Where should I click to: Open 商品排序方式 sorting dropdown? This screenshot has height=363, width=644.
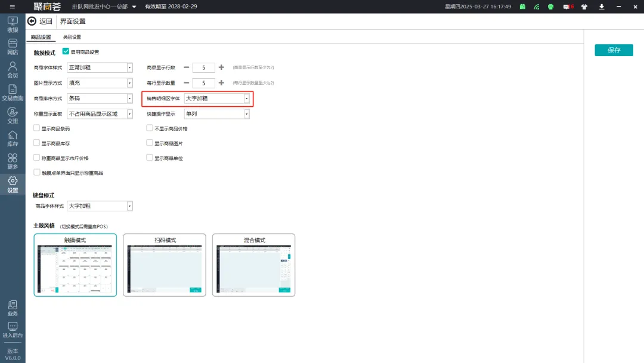(129, 99)
